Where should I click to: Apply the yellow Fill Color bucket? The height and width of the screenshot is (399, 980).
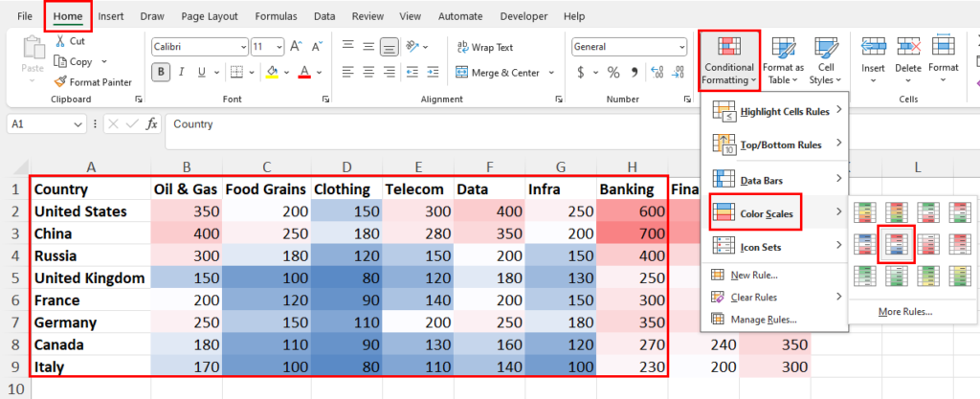[x=272, y=73]
